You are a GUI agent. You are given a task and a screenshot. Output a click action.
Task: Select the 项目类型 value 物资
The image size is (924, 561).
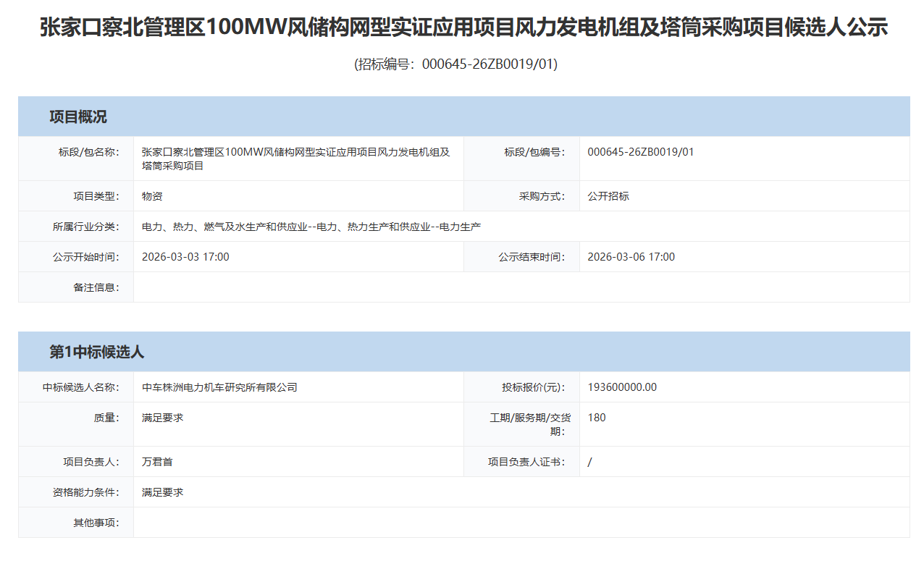(x=152, y=196)
